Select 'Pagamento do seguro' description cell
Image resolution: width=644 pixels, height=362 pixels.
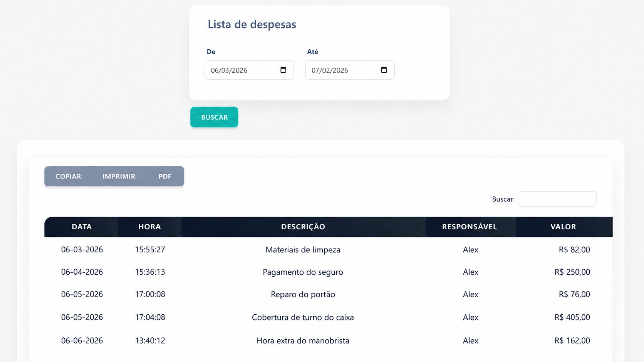(x=303, y=272)
